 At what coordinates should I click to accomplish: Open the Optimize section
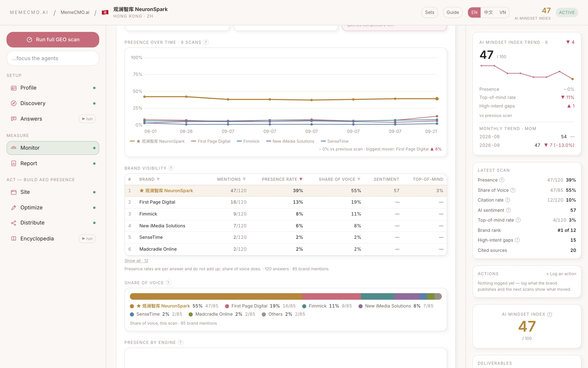click(53, 207)
